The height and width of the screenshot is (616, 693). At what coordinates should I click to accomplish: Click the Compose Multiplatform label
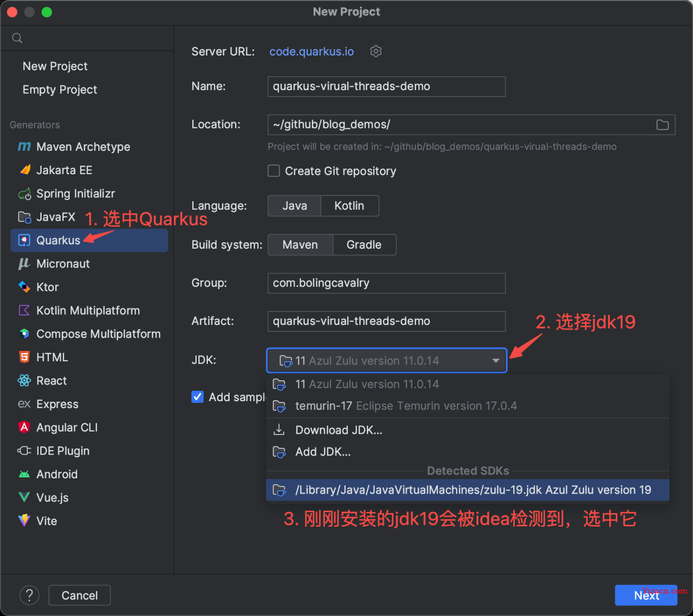(98, 334)
